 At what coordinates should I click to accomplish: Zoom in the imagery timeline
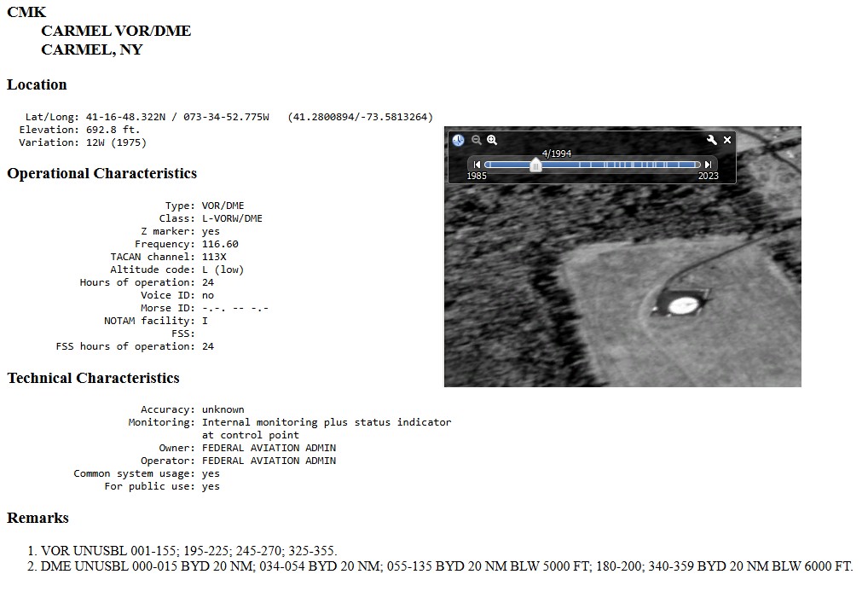tap(492, 140)
